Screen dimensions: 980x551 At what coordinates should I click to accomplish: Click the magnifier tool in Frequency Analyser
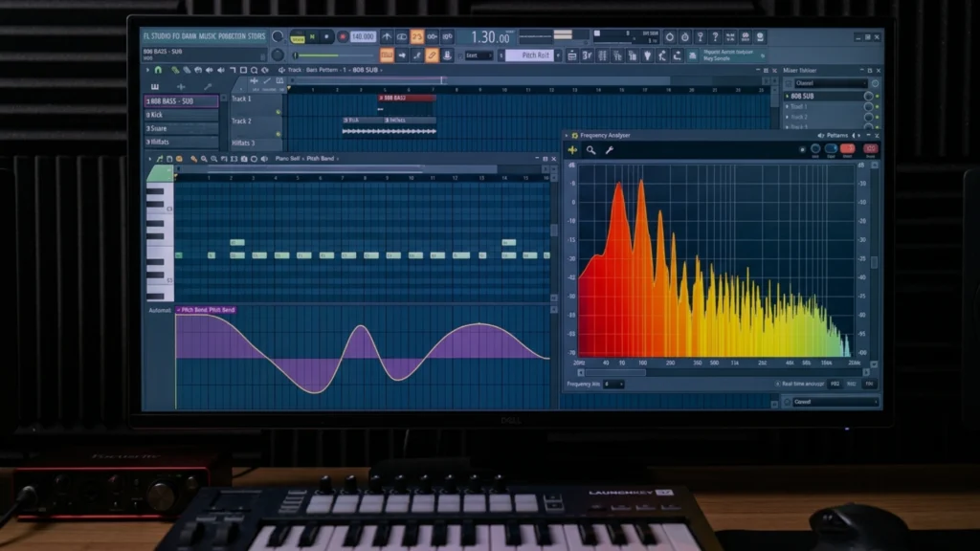click(590, 150)
